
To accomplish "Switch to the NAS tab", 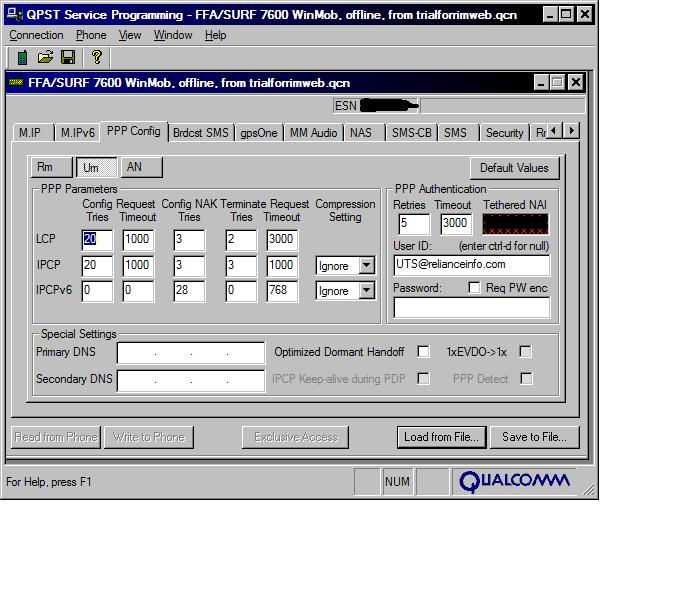I will [363, 133].
